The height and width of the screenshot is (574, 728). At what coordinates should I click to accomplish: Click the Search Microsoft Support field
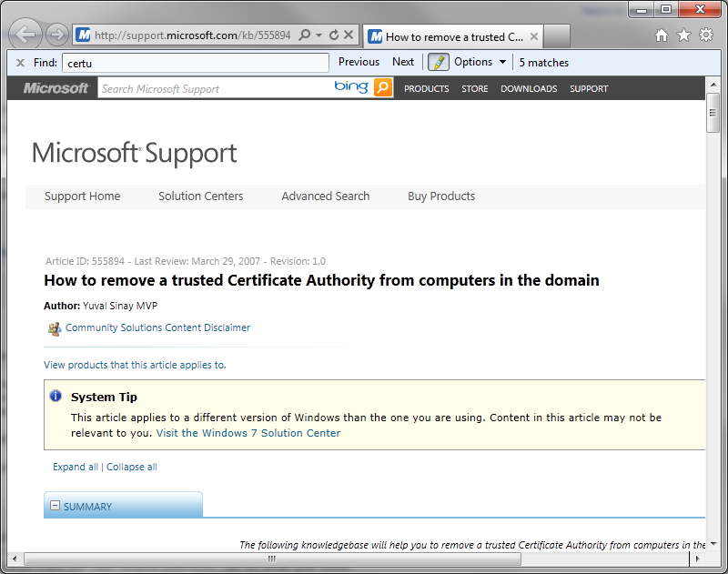(215, 88)
